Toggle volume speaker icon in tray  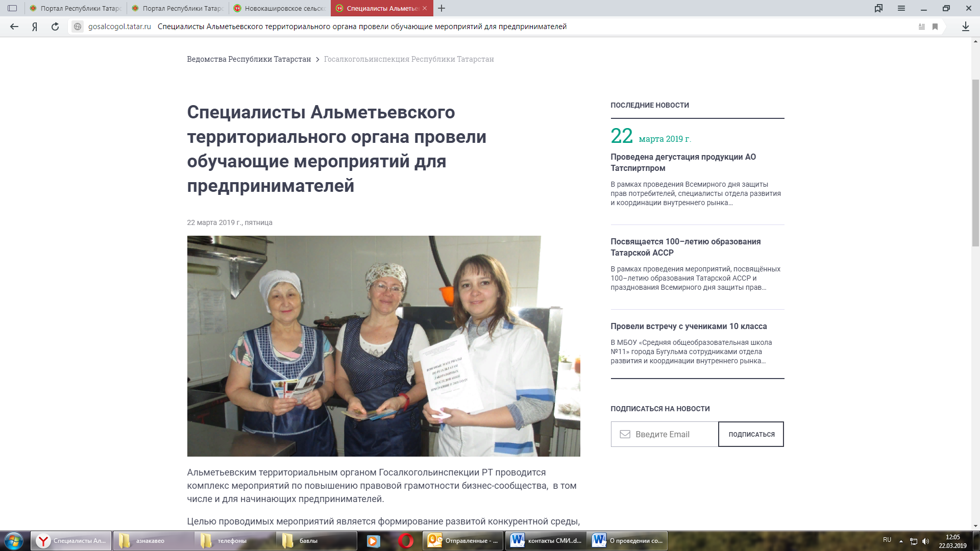[926, 541]
